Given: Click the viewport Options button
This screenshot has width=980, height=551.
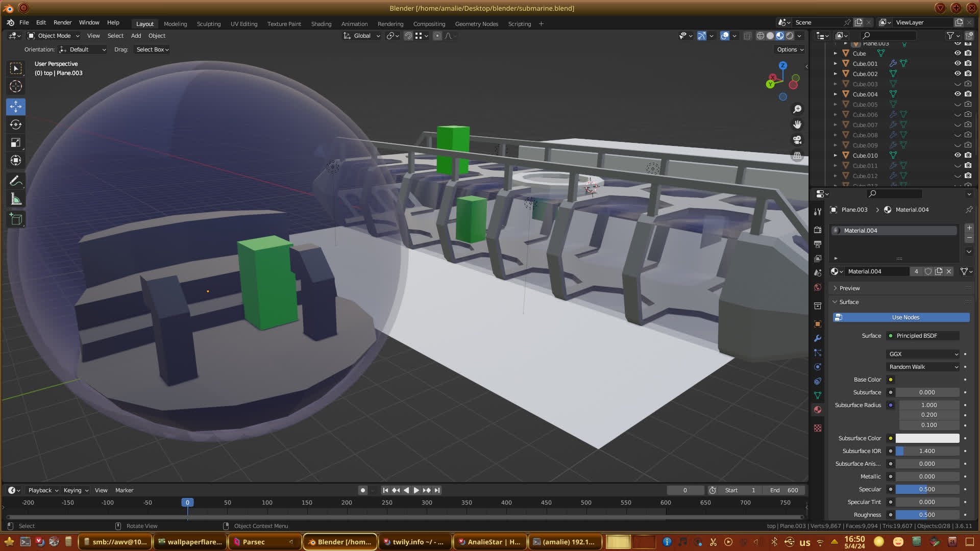Looking at the screenshot, I should tap(790, 49).
